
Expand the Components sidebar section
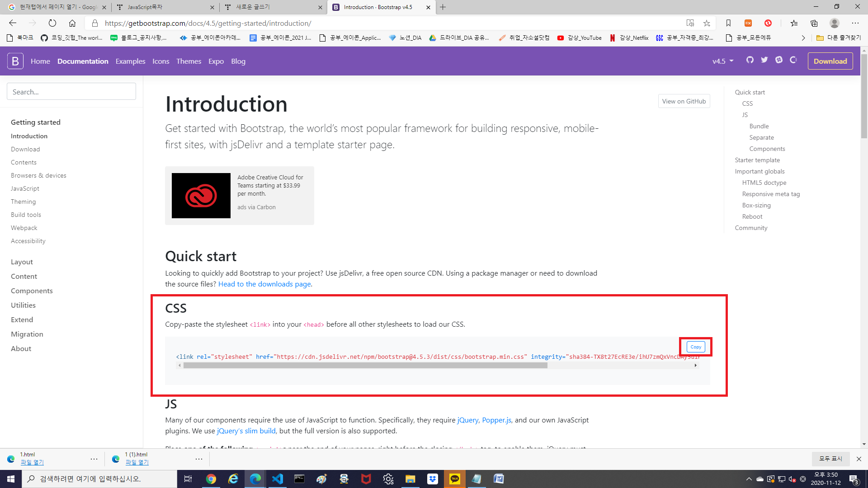pos(32,291)
